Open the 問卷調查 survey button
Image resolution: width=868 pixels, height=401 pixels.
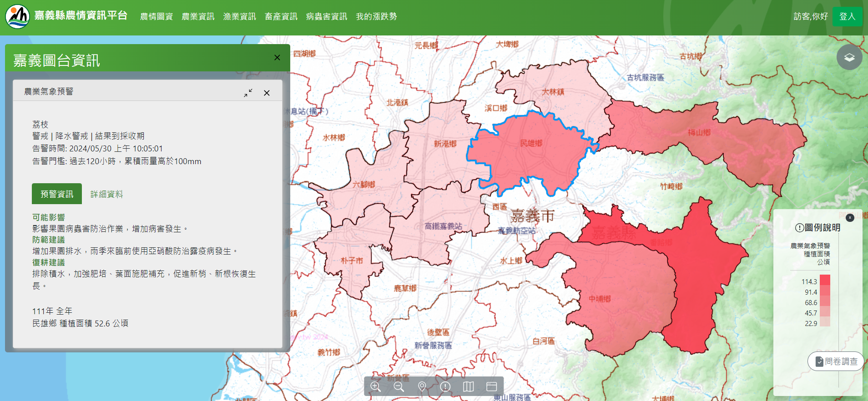(x=836, y=361)
